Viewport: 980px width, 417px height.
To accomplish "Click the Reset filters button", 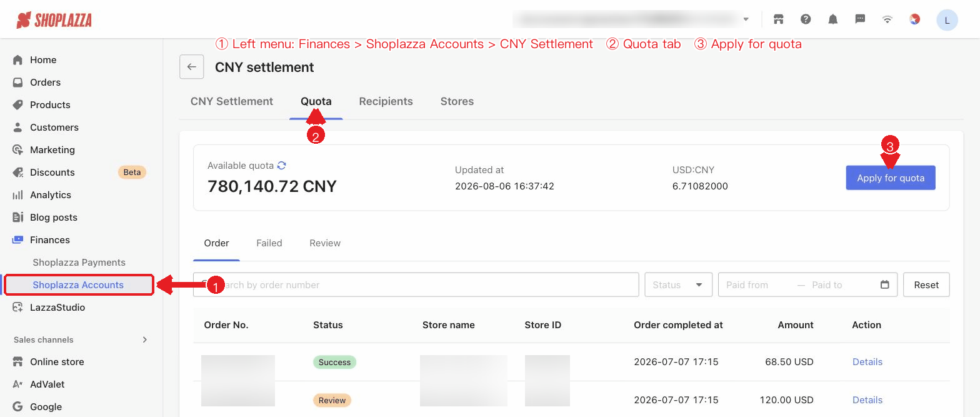I will pyautogui.click(x=926, y=284).
